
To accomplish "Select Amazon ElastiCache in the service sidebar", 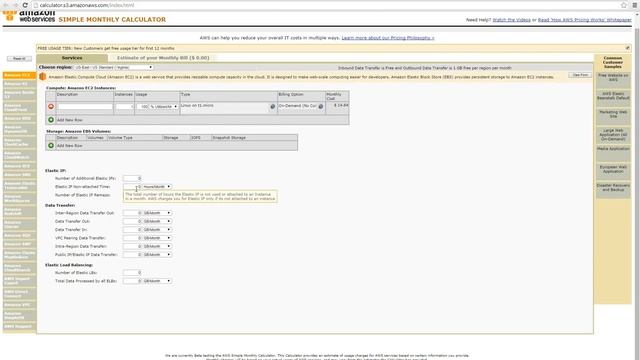I will click(19, 142).
